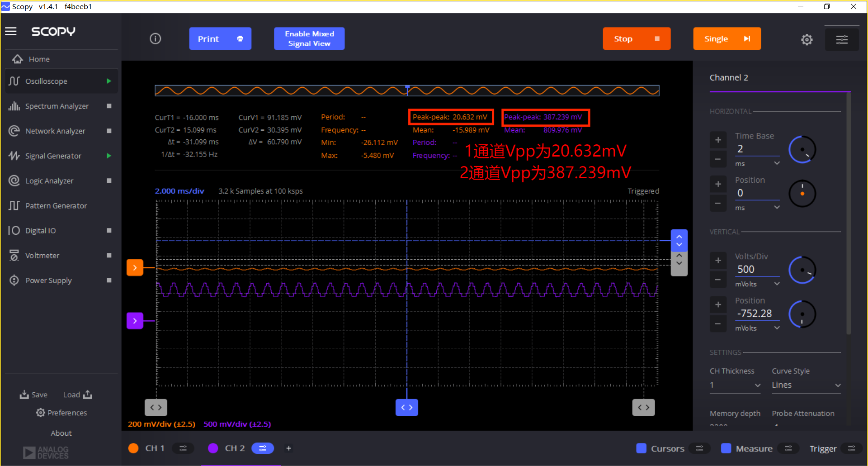
Task: Open Volts/Div units dropdown
Action: coord(757,284)
